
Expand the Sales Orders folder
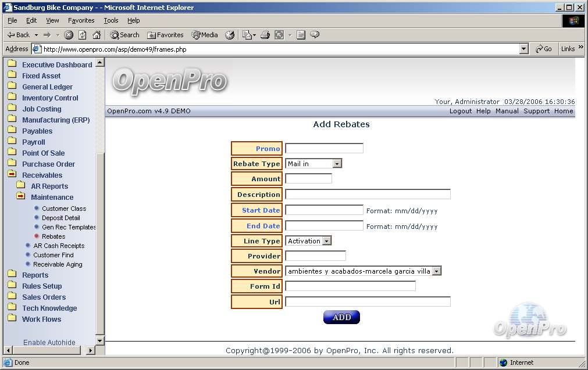pos(44,297)
